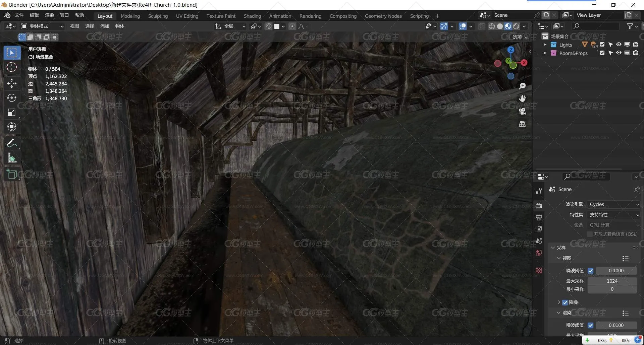
Task: Toggle proportional editing icon
Action: tap(292, 26)
